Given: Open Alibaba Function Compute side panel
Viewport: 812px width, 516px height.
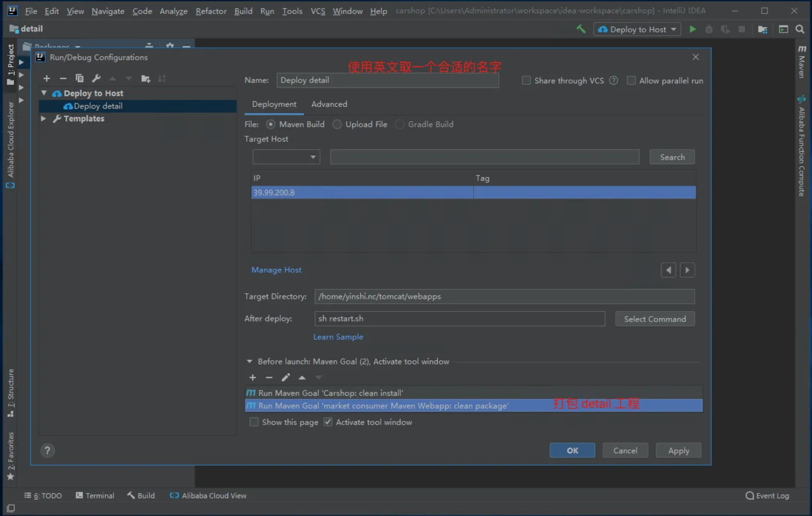Looking at the screenshot, I should tap(802, 146).
